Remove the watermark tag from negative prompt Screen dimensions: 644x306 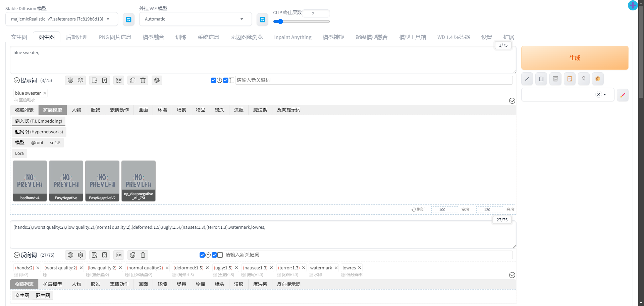tap(336, 268)
